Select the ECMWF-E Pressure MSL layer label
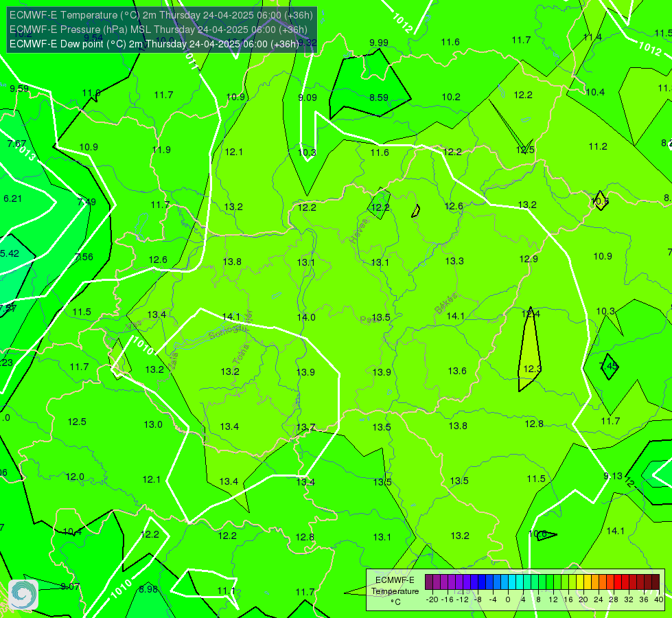This screenshot has height=618, width=672. point(158,30)
